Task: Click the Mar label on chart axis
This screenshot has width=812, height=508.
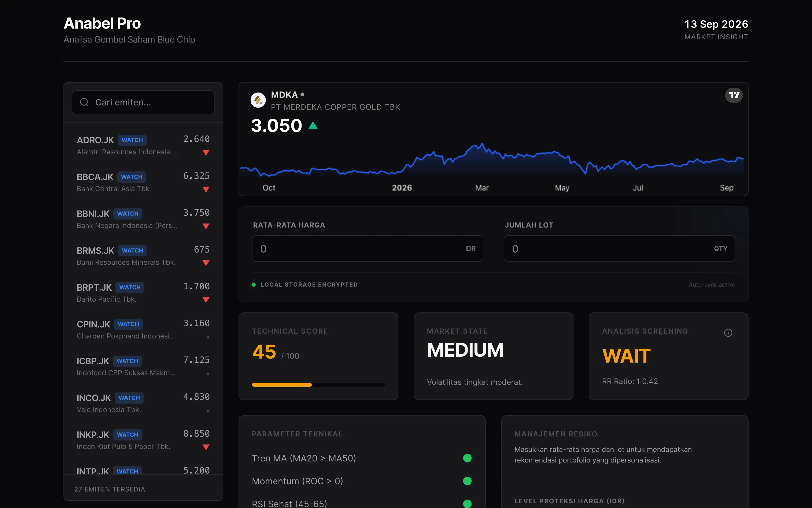Action: click(x=482, y=188)
